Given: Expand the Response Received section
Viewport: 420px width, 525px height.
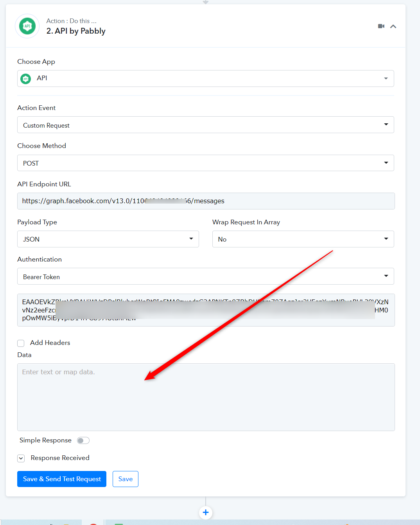Looking at the screenshot, I should [21, 458].
